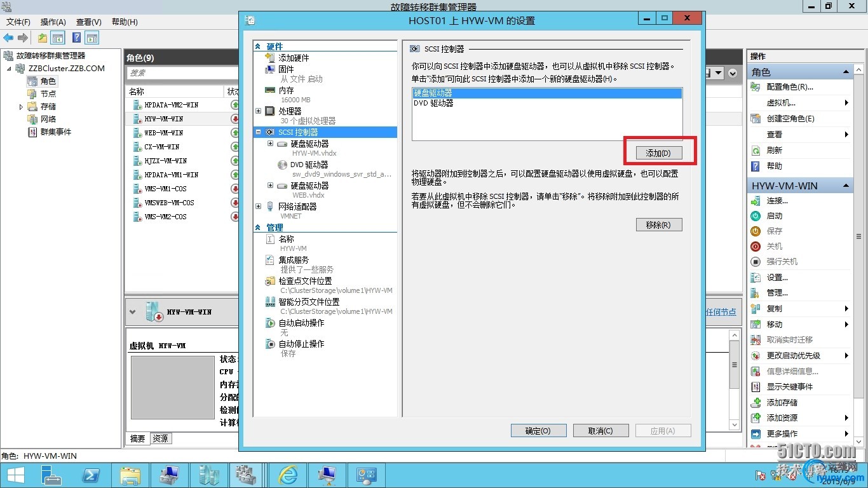Click the 移除(R) button
The image size is (868, 488).
click(659, 225)
